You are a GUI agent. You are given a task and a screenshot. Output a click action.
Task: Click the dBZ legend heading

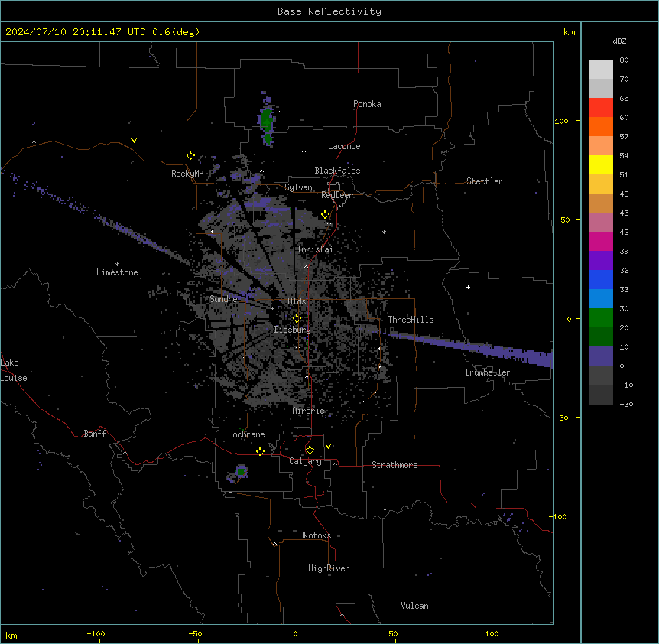click(619, 41)
